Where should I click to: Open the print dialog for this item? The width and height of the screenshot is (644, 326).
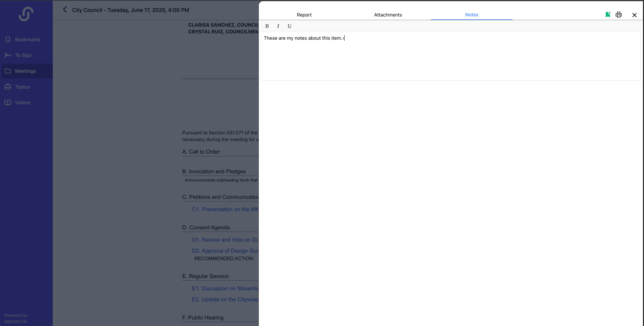coord(619,14)
